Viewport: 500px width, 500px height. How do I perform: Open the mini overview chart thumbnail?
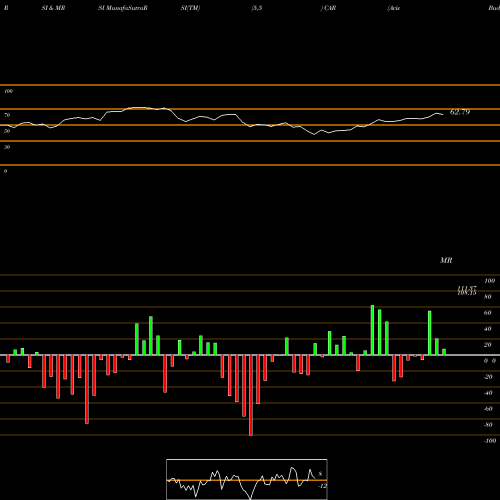coord(247,479)
